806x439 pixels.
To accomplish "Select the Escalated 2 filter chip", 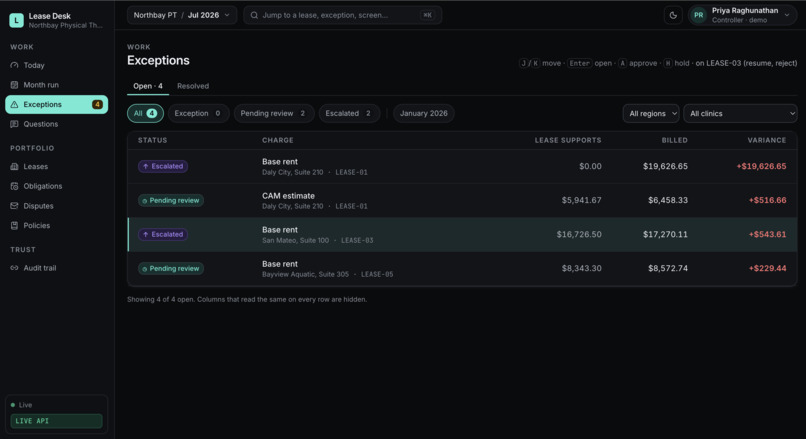I will (x=349, y=113).
